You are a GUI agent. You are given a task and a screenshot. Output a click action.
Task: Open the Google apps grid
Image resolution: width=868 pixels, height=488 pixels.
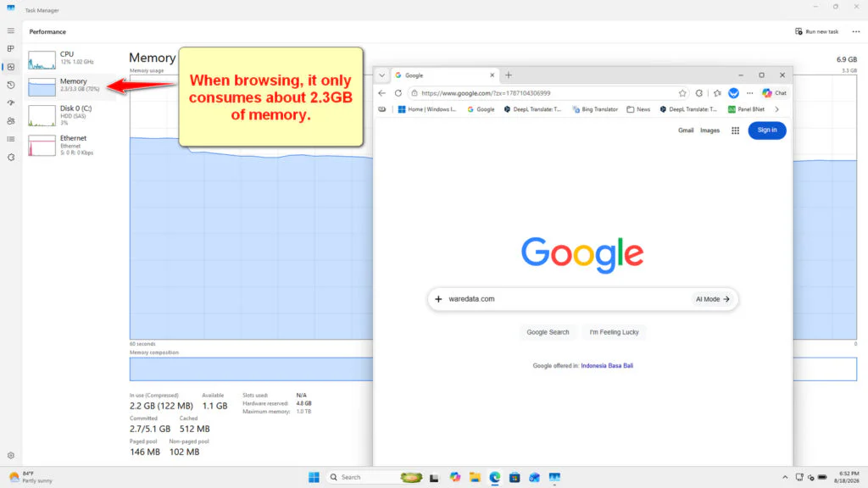coord(735,130)
